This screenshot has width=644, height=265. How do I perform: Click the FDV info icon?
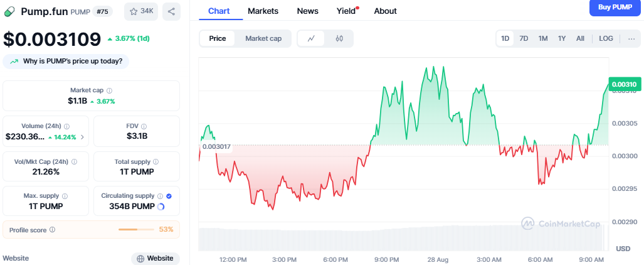(144, 126)
